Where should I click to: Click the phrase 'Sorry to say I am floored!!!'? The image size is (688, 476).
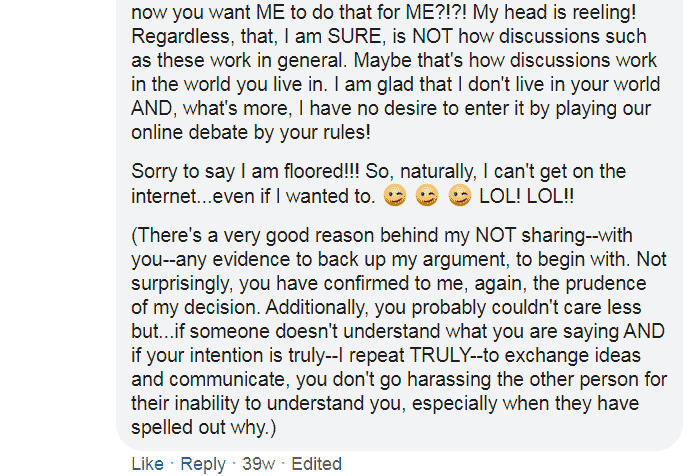(x=245, y=172)
